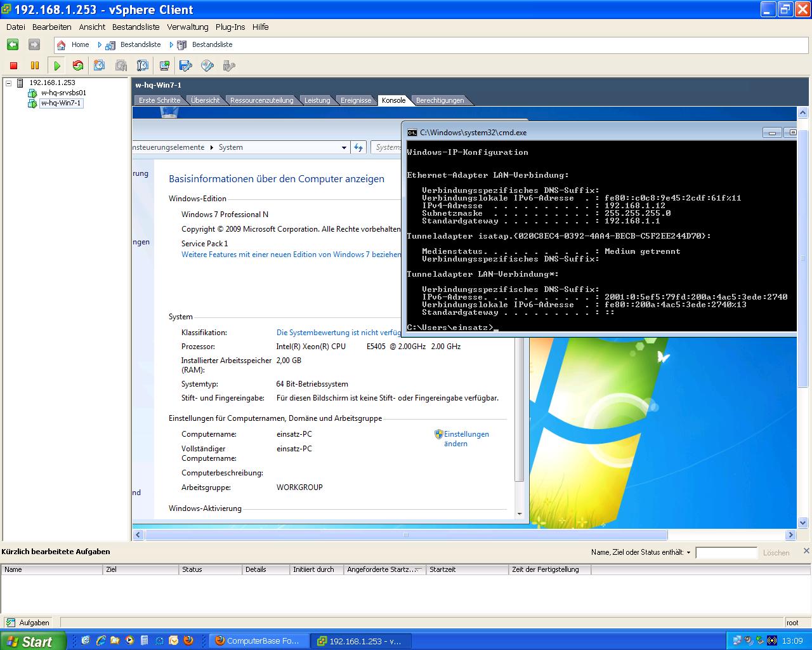Click the console scroll down arrow
This screenshot has width=812, height=650.
coord(803,523)
